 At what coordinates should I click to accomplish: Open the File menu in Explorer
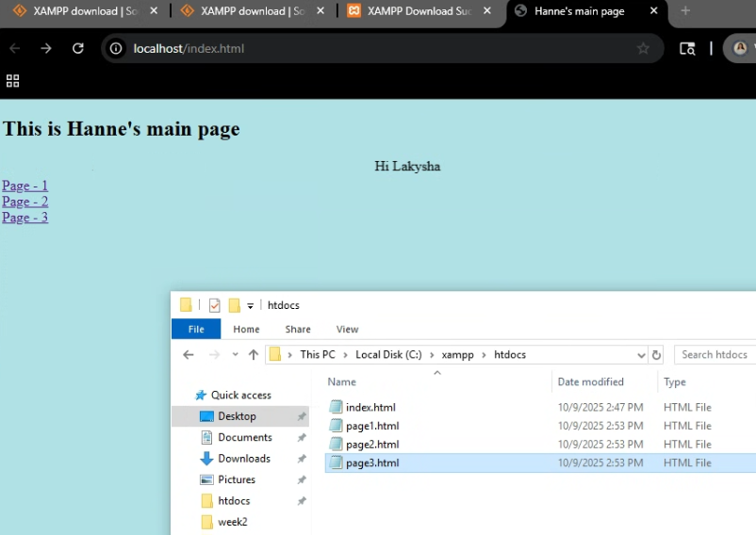tap(196, 329)
